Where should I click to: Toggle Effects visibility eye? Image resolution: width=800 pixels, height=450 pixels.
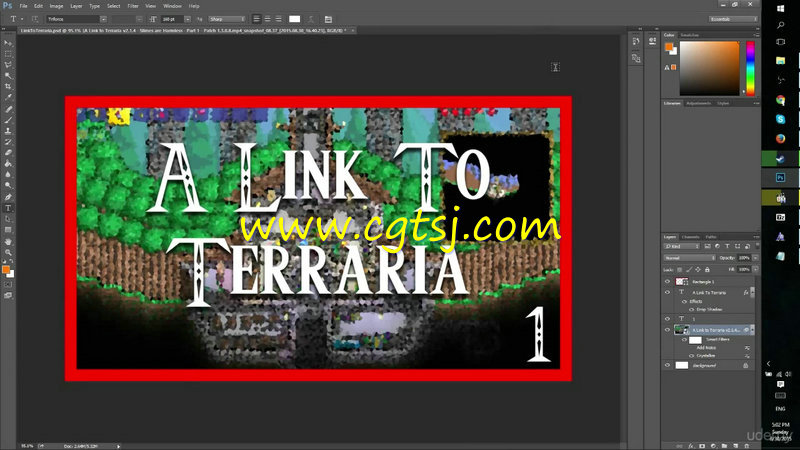coord(684,302)
